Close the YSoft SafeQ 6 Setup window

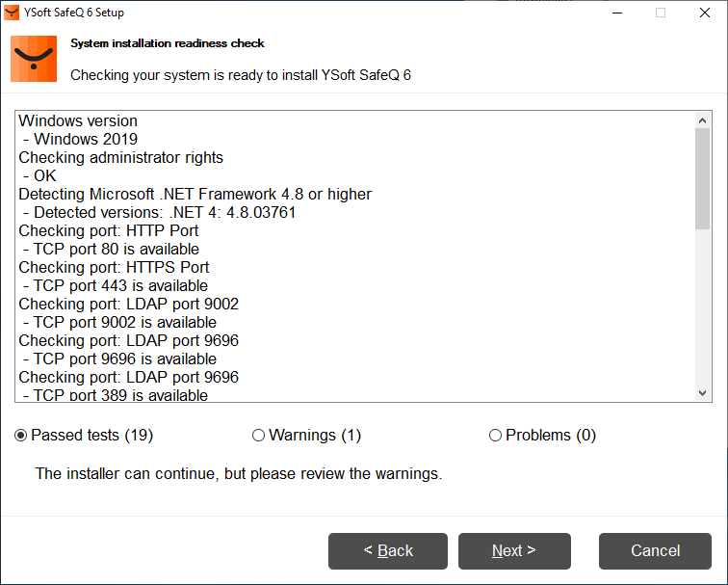tap(704, 13)
